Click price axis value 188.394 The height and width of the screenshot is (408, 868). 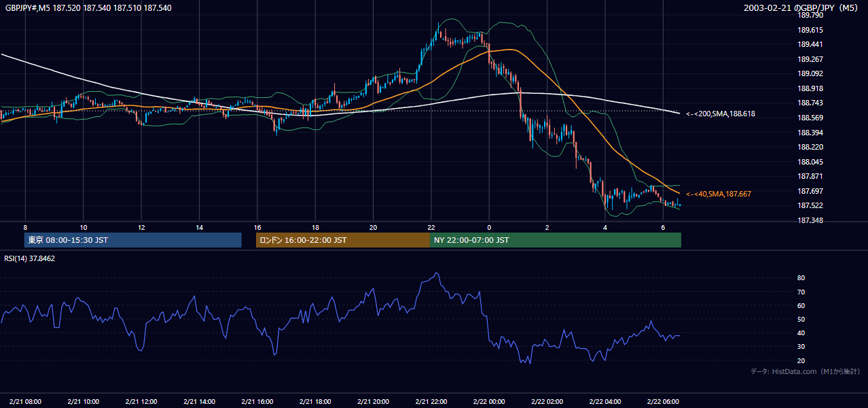pos(810,133)
